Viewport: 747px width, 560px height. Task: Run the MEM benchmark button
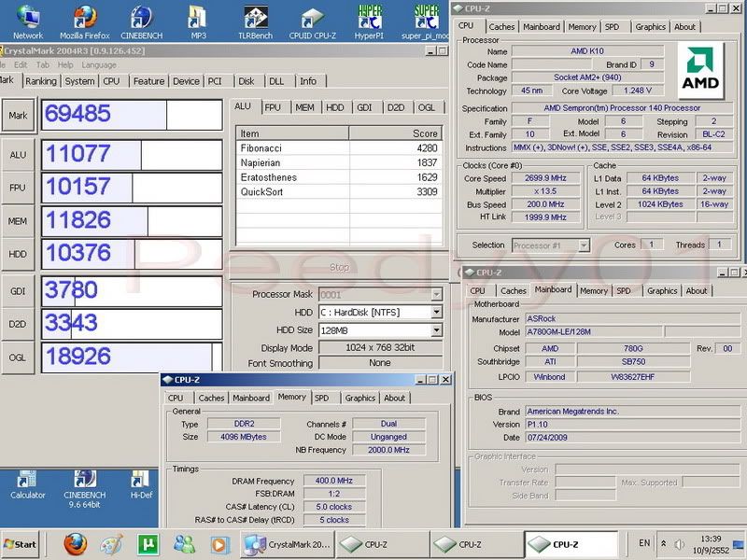pos(18,221)
